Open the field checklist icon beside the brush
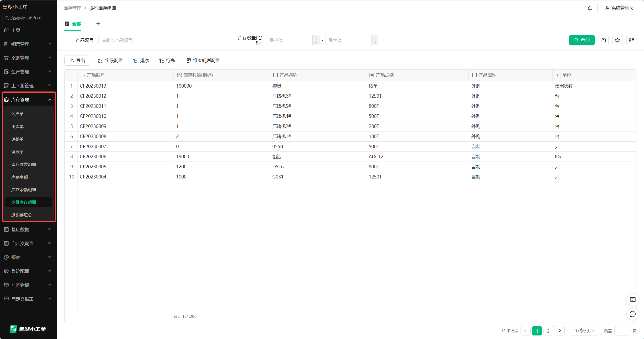The height and width of the screenshot is (339, 644). (632, 40)
